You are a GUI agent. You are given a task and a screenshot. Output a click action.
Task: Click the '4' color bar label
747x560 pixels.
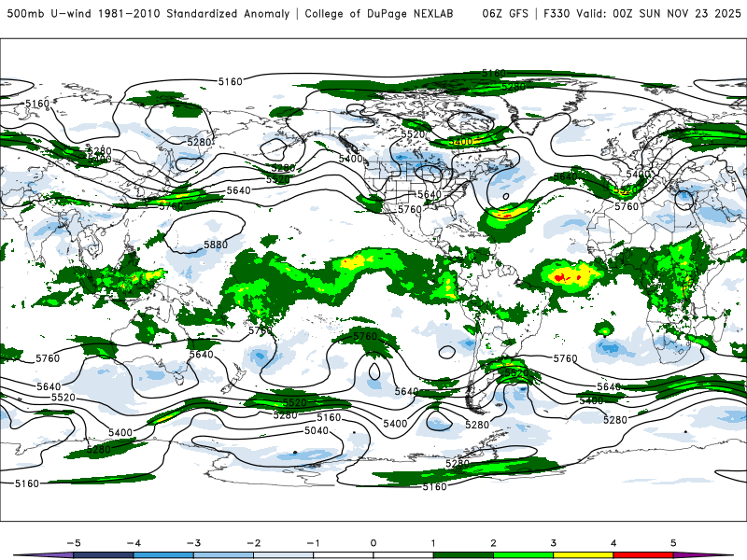(613, 543)
